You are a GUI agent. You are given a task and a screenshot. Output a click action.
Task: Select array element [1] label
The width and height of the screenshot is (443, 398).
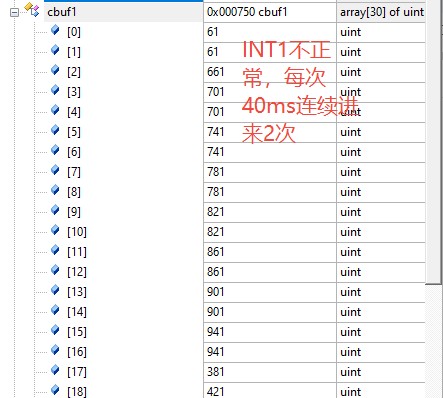coord(74,52)
